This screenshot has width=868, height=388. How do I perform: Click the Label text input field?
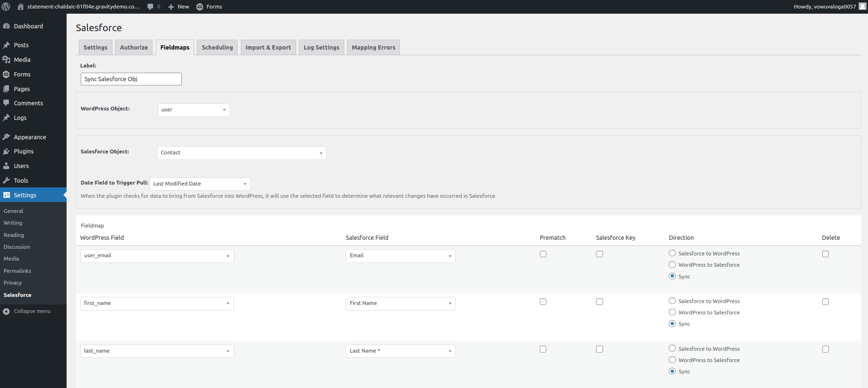click(x=131, y=79)
